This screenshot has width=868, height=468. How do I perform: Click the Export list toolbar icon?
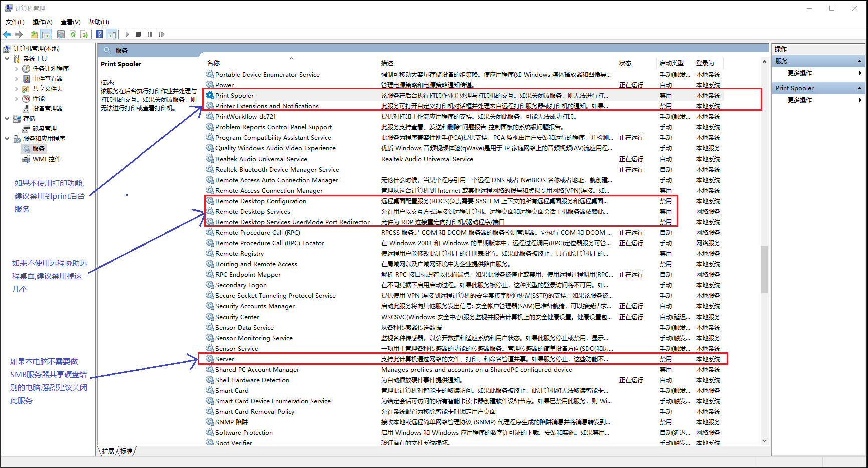pos(84,34)
